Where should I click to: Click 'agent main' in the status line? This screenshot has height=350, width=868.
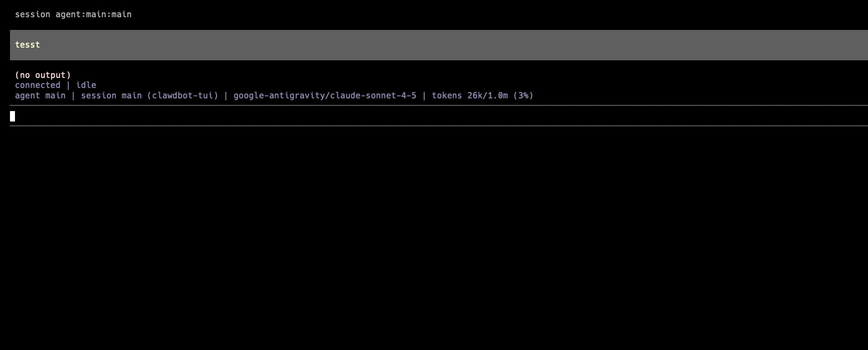click(40, 96)
